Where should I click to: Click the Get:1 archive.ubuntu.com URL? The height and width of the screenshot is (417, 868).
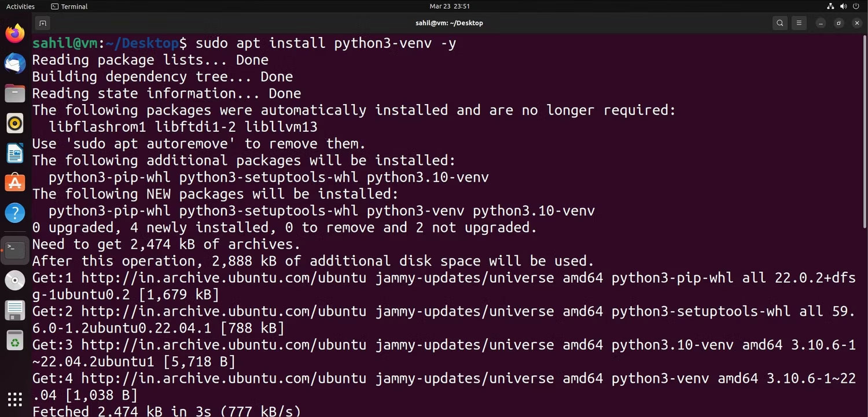coord(223,278)
